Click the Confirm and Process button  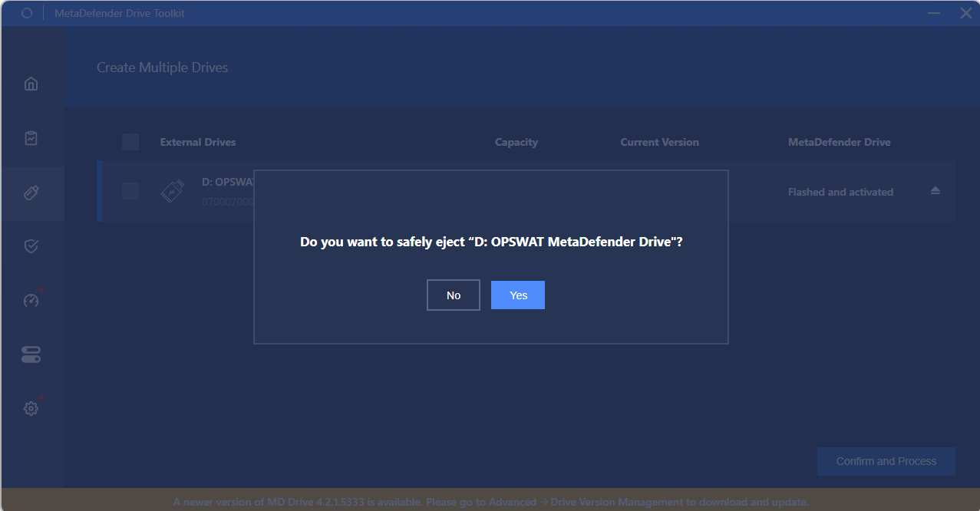886,461
